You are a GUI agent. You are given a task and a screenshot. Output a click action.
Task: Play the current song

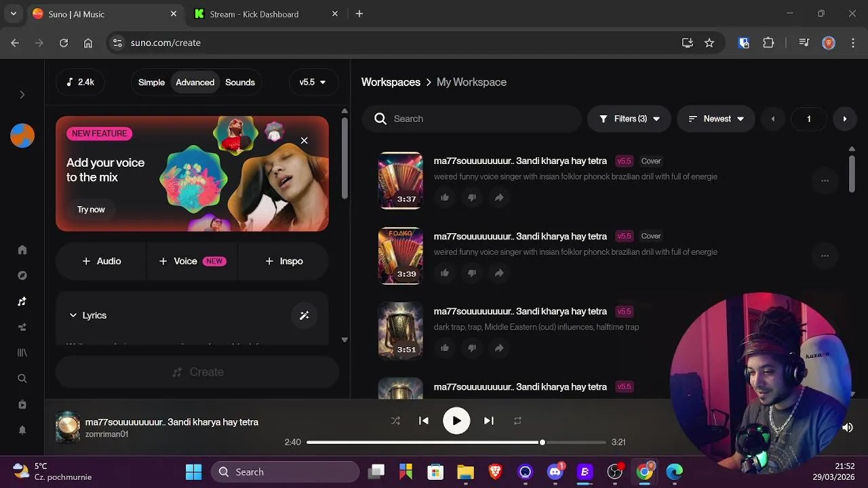point(456,421)
